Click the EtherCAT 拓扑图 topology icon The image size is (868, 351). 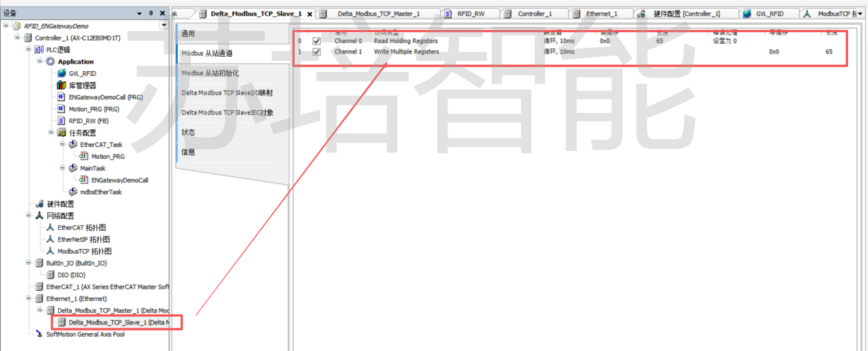(x=50, y=228)
